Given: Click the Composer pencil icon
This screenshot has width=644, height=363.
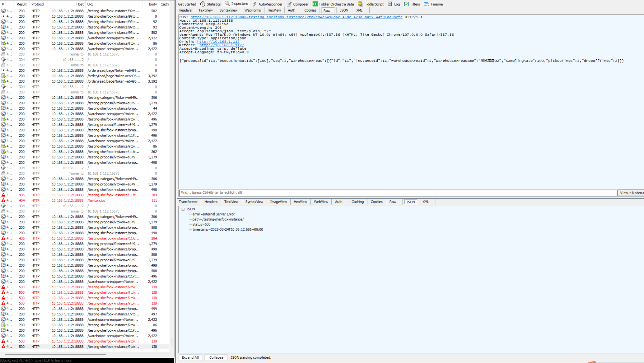Looking at the screenshot, I should pyautogui.click(x=289, y=4).
